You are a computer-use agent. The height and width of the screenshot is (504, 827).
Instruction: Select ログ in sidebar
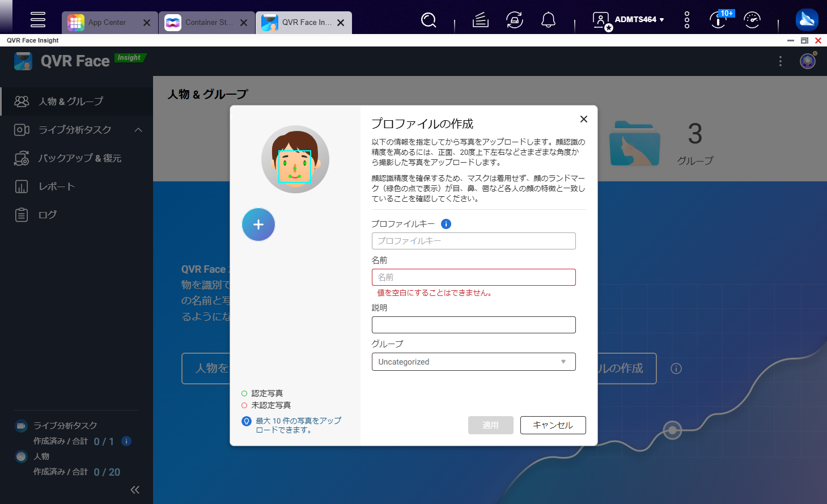click(77, 215)
